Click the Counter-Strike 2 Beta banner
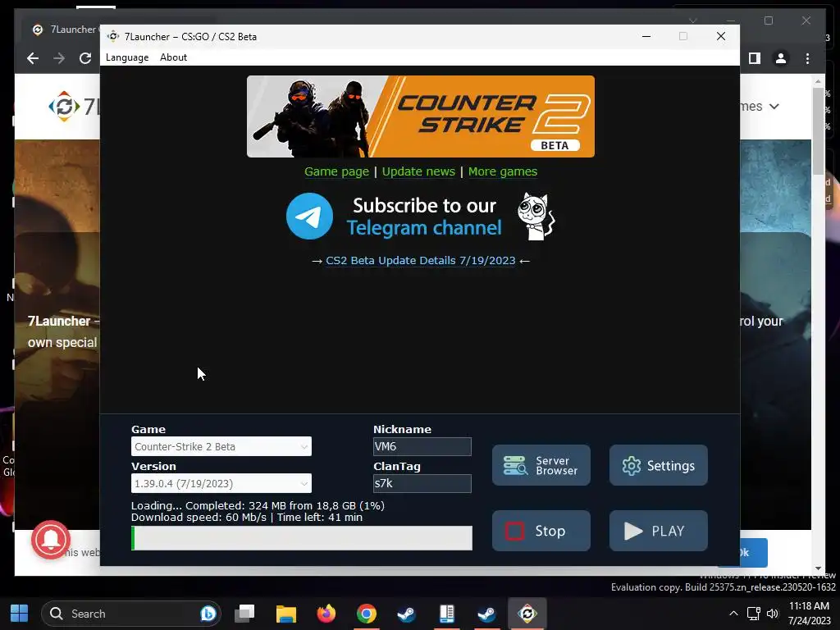The width and height of the screenshot is (840, 630). [421, 116]
